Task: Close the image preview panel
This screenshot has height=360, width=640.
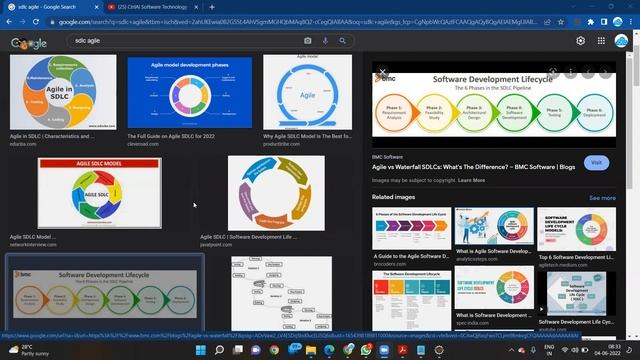Action: [382, 72]
